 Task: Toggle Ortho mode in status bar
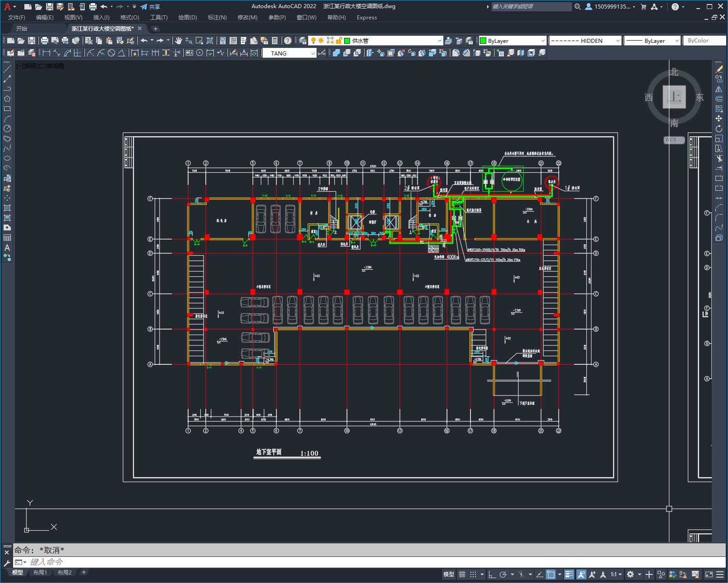coord(492,574)
